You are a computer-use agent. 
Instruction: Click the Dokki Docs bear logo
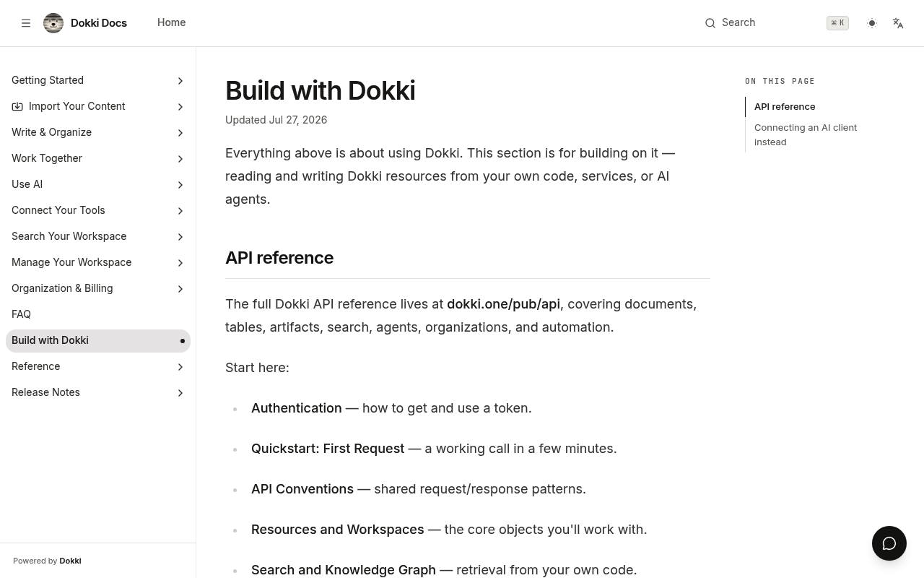point(53,23)
